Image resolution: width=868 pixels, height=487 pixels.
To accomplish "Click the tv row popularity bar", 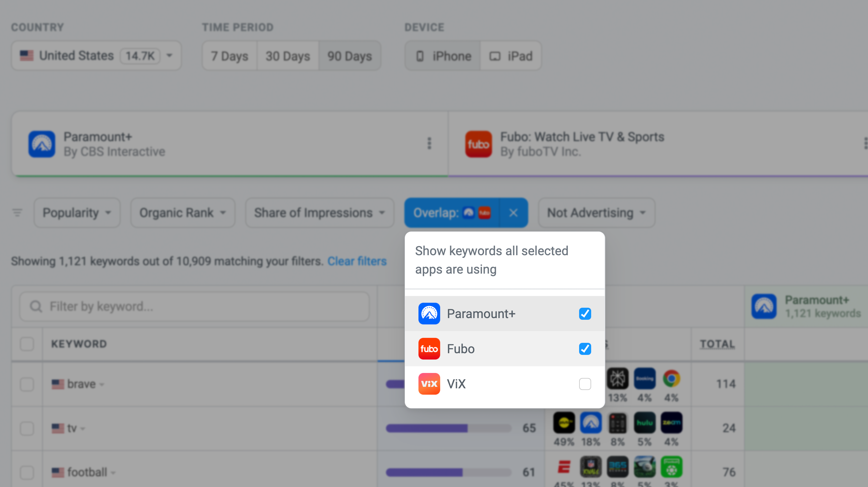I will click(448, 428).
